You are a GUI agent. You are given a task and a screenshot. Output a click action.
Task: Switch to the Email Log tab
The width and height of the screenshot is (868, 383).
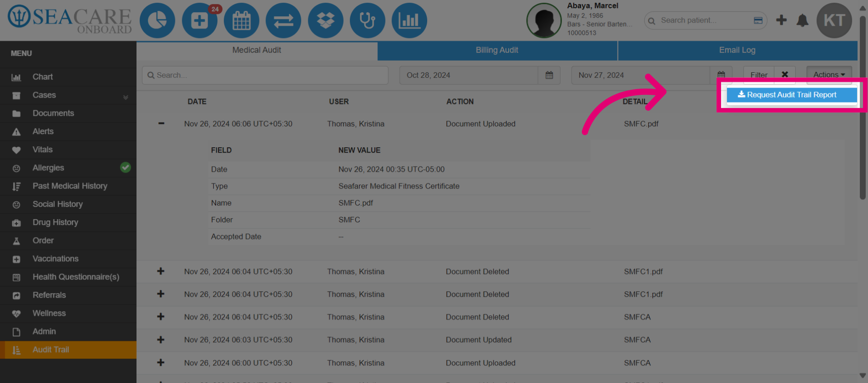point(737,50)
